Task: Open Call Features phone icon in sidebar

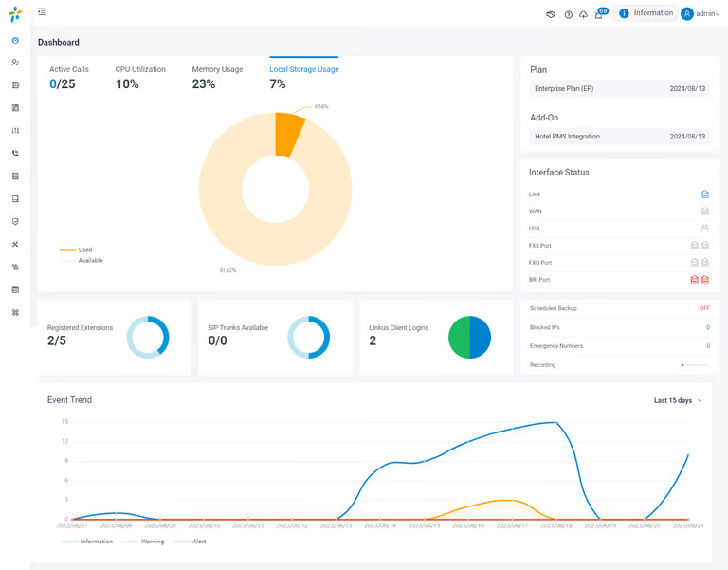Action: 15,154
